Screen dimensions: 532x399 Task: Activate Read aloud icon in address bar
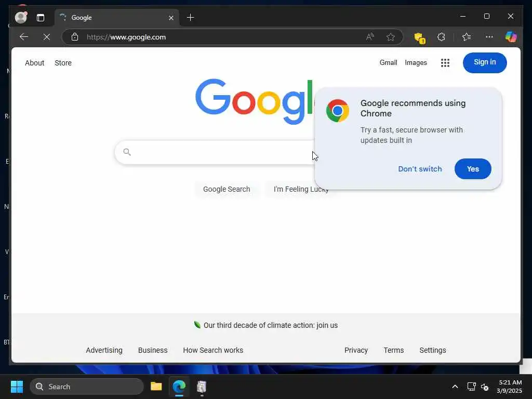[370, 37]
